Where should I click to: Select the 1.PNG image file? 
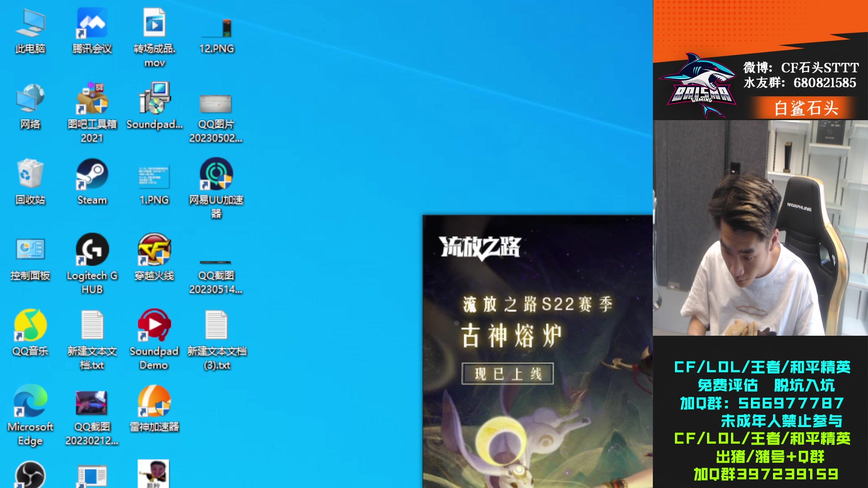pos(154,184)
